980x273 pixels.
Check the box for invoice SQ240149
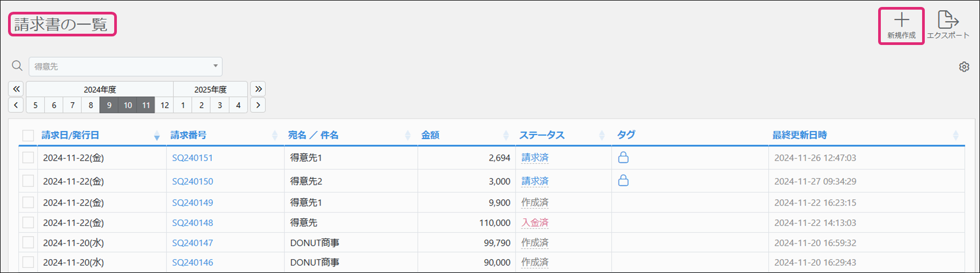point(28,202)
